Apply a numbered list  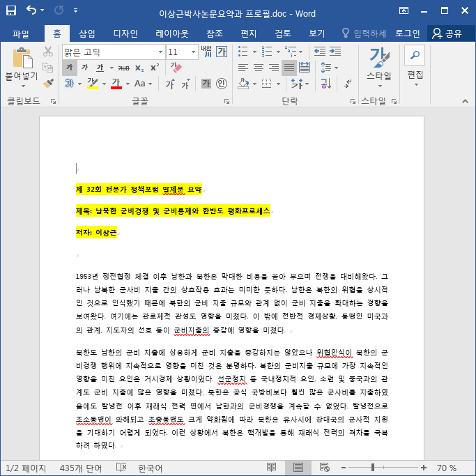click(x=267, y=52)
